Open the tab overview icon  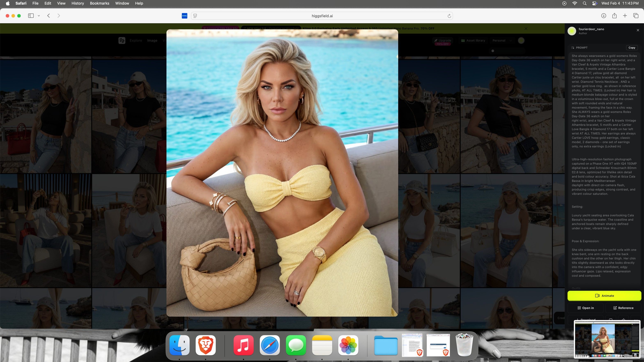[636, 16]
